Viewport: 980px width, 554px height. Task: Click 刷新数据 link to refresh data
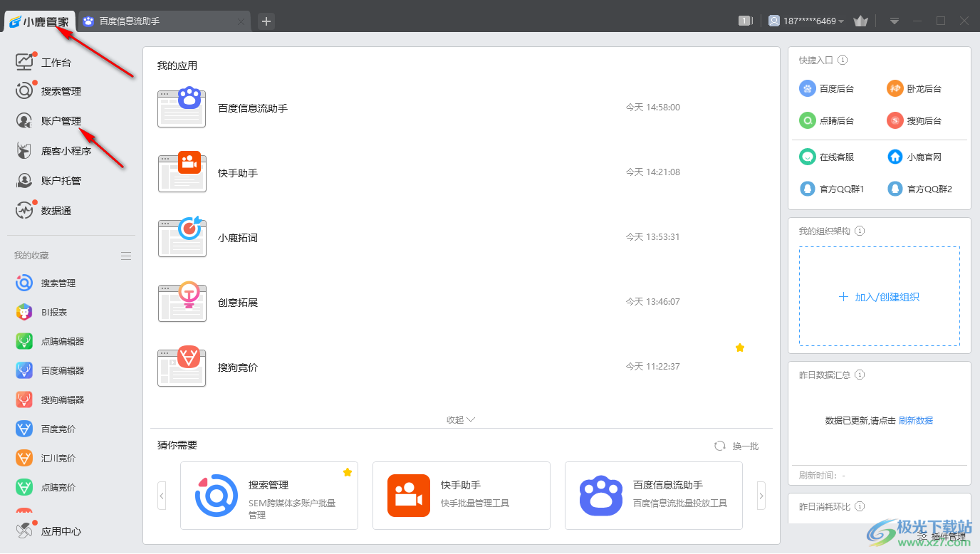click(x=916, y=421)
